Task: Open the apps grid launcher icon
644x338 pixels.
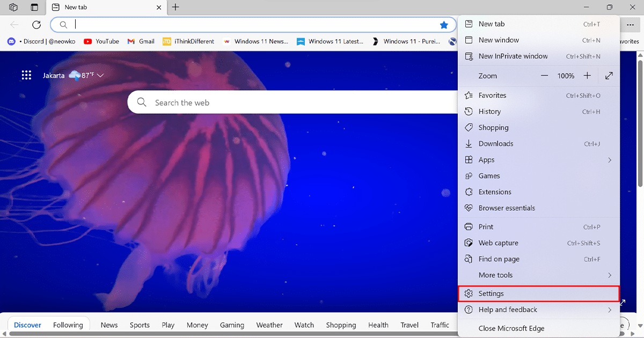Action: pyautogui.click(x=26, y=76)
